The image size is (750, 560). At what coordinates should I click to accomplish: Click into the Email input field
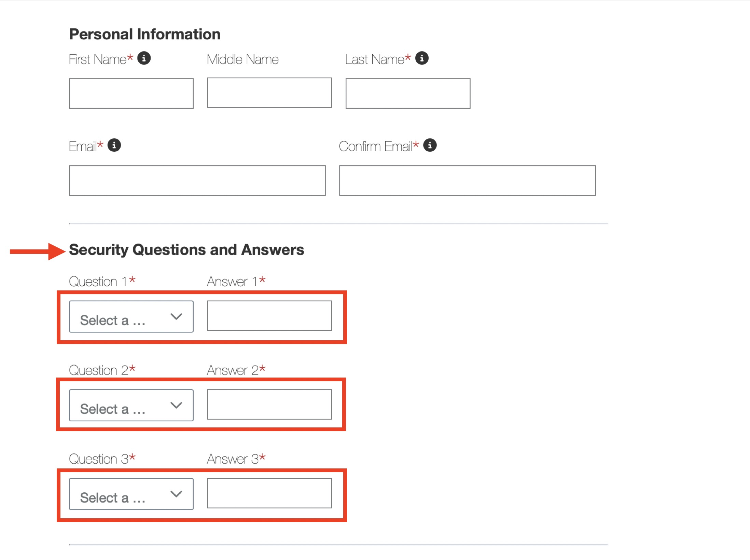(x=197, y=181)
